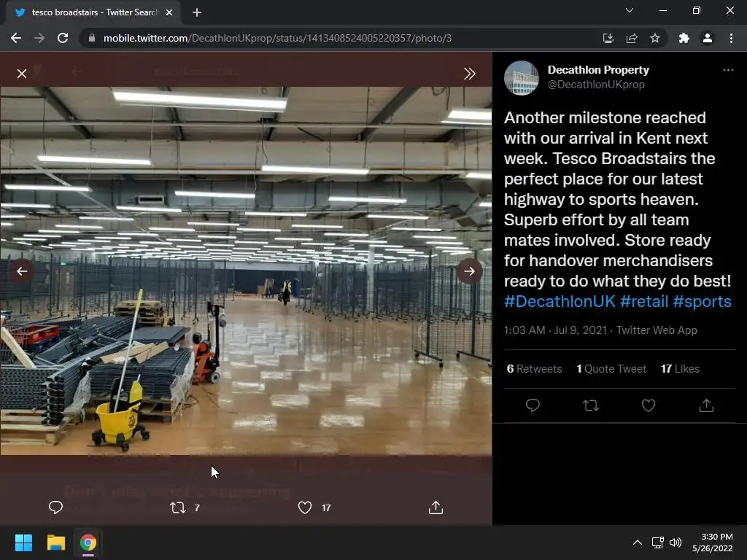Click the warehouse photo in the viewer
The width and height of the screenshot is (747, 560).
[x=246, y=271]
